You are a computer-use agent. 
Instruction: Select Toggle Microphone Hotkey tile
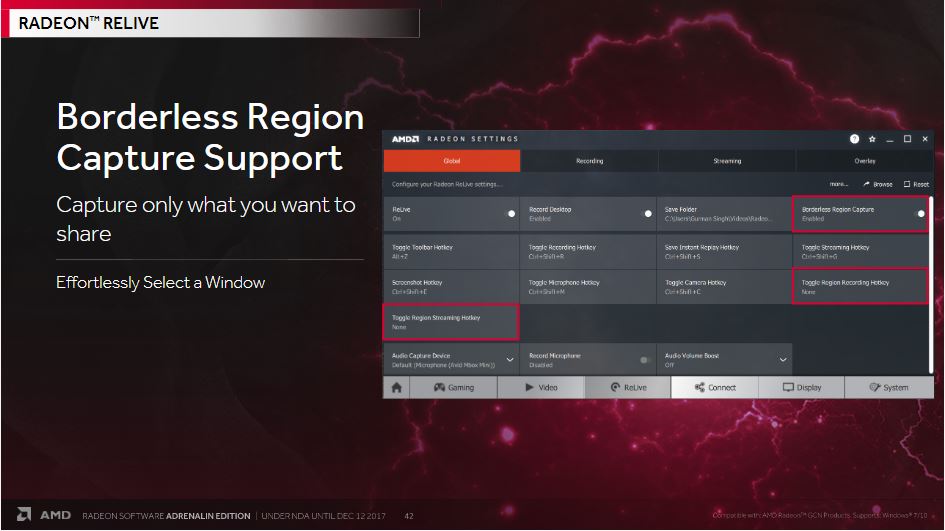588,287
